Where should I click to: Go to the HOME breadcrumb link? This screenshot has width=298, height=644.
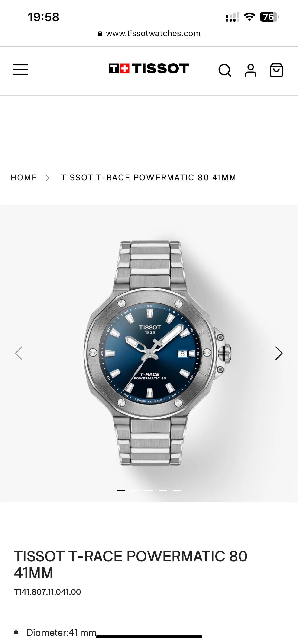coord(24,178)
